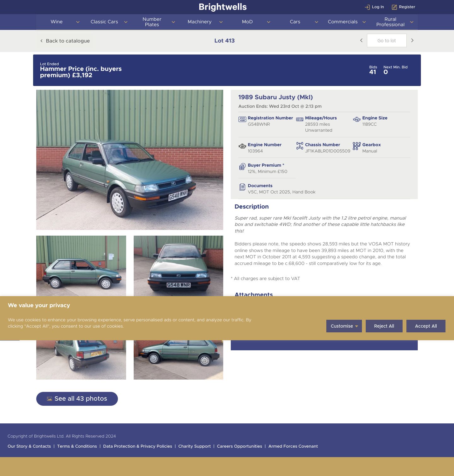Open Armed Forces Covenant footer link

pyautogui.click(x=293, y=446)
